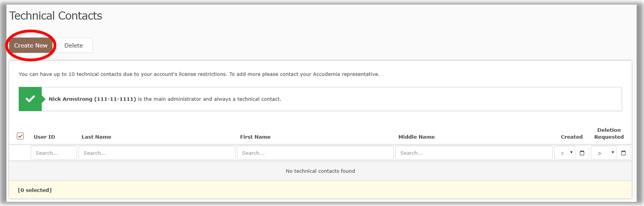Sort by the Created column header
Viewport: 644px width, 206px height.
pos(572,137)
